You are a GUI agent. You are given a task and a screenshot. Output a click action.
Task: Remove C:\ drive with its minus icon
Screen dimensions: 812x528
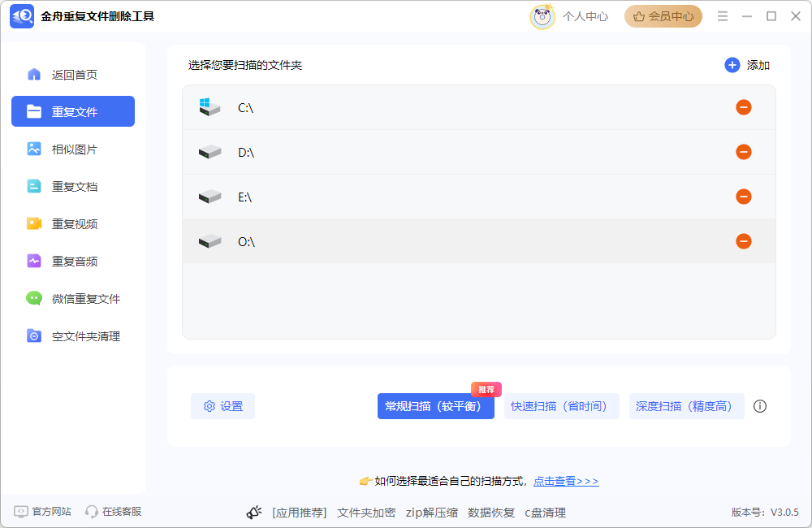coord(744,107)
